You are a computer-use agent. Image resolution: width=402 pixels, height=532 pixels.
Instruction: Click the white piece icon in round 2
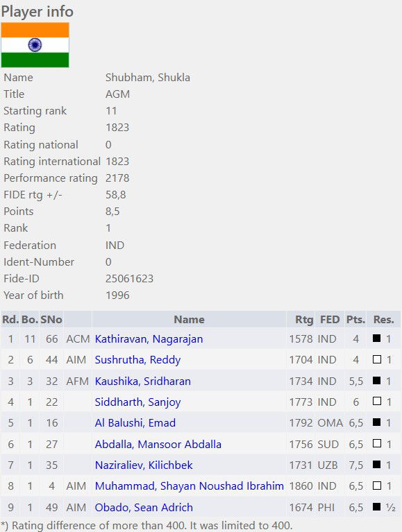tap(376, 359)
